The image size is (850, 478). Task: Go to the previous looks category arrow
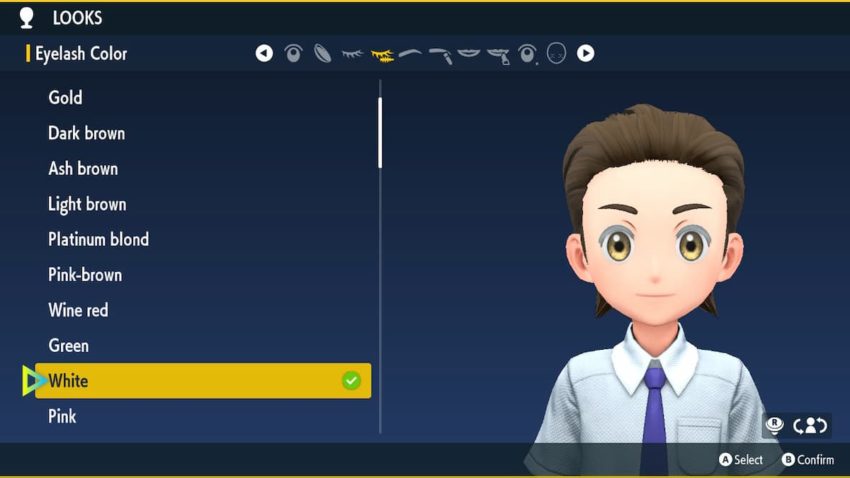pos(264,53)
